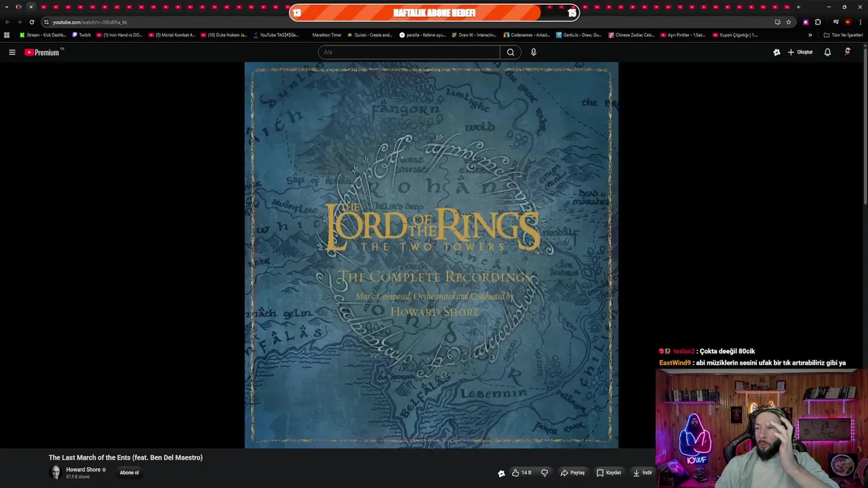Click the sparkle icon beside like button
This screenshot has width=868, height=488.
501,473
